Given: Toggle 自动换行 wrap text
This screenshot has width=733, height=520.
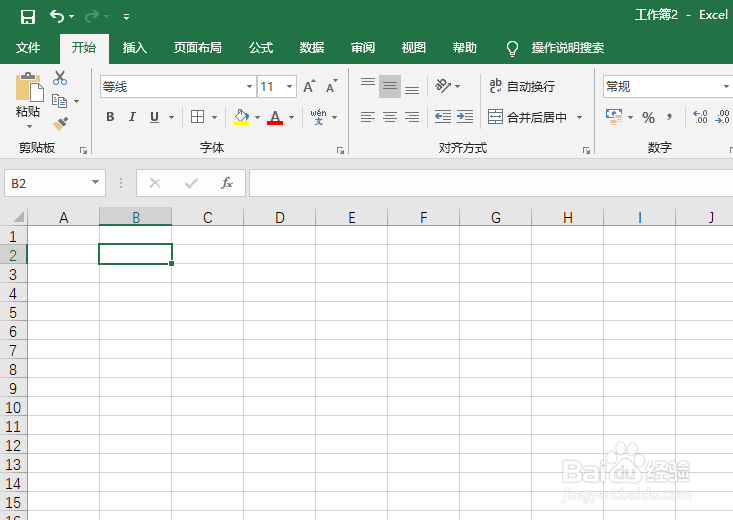Looking at the screenshot, I should click(522, 86).
